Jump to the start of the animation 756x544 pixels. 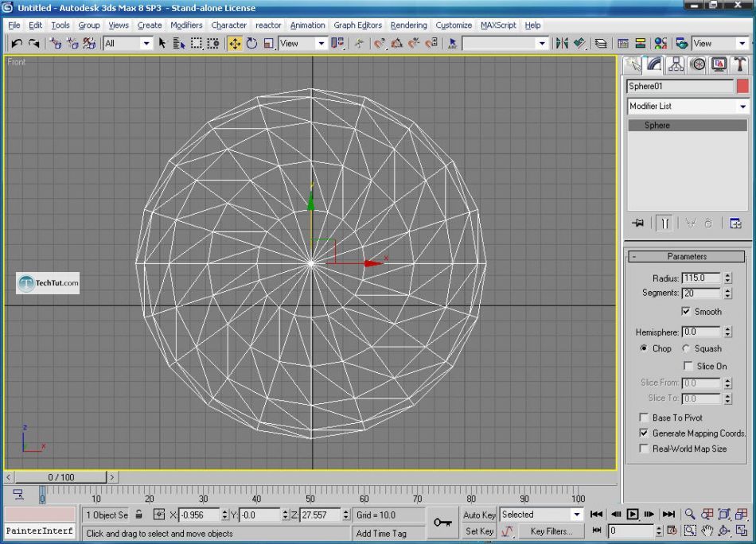pos(596,514)
